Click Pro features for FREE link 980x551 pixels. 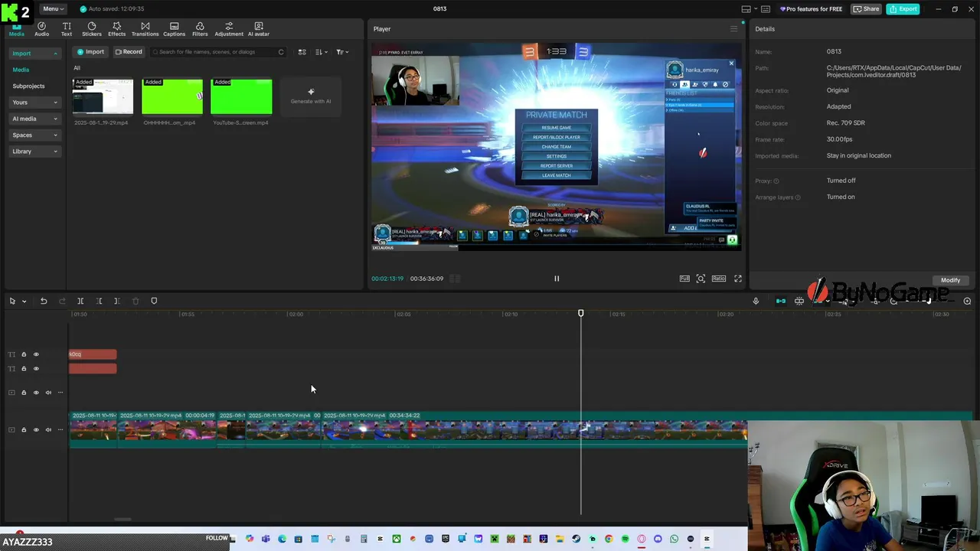[x=811, y=9]
